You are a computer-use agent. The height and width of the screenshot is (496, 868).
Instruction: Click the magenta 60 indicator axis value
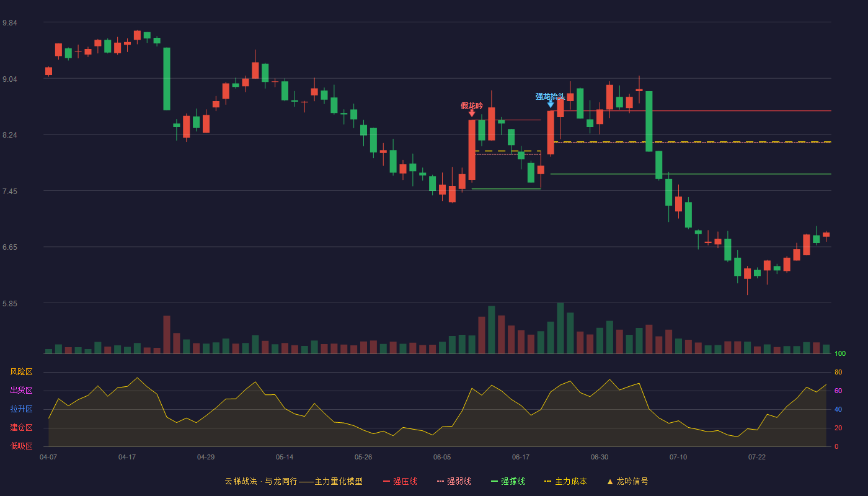click(x=838, y=391)
